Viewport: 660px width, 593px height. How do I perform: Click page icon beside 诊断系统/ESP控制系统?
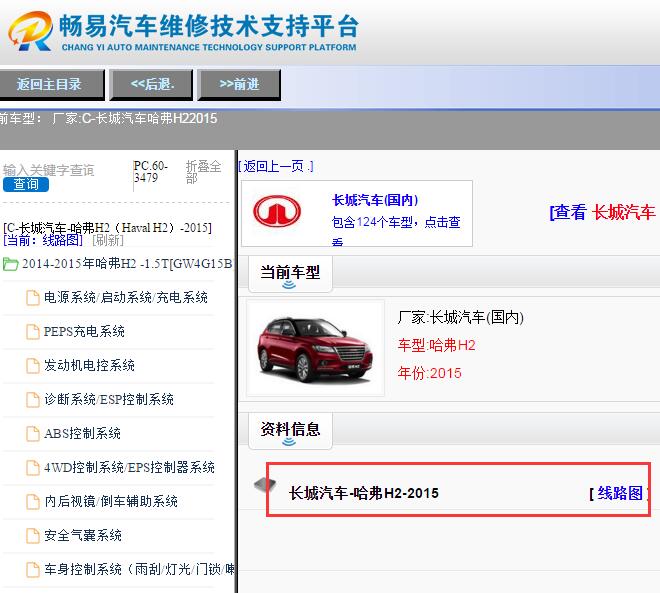33,399
